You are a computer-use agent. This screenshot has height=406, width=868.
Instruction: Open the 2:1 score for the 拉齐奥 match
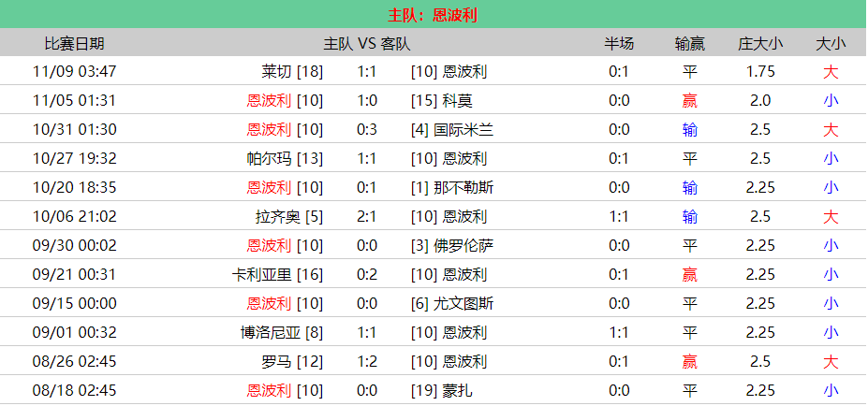point(367,216)
